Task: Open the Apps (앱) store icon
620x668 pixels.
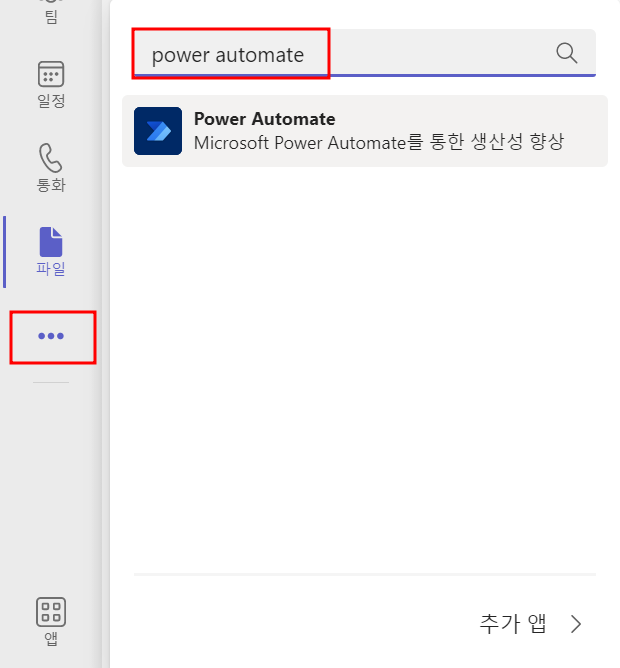Action: pyautogui.click(x=51, y=622)
